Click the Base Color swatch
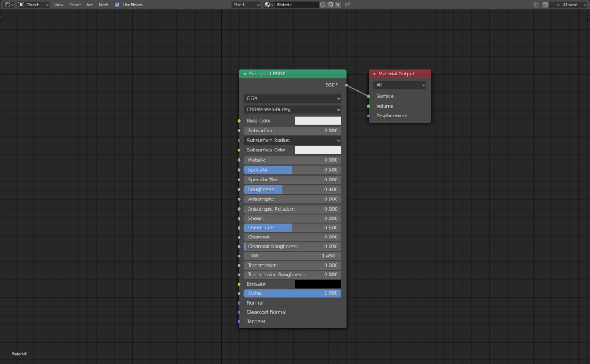This screenshot has width=590, height=364. click(318, 121)
